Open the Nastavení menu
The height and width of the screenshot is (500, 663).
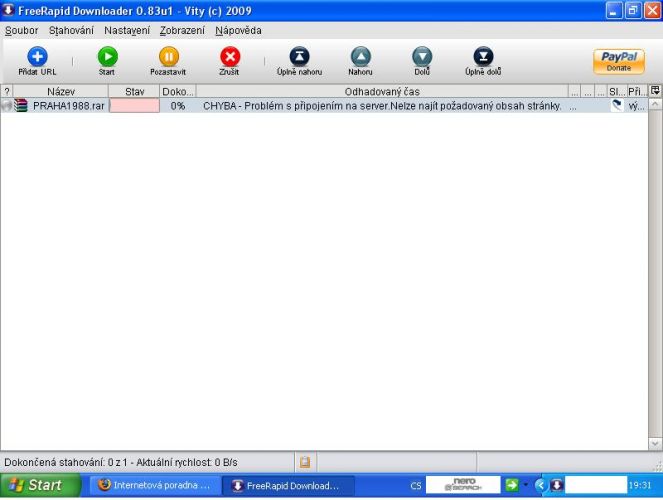127,30
